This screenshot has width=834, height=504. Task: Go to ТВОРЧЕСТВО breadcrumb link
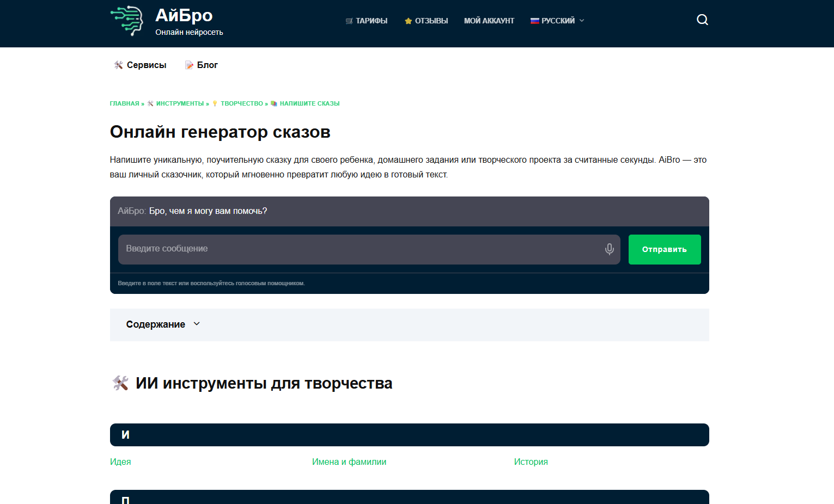pos(241,103)
